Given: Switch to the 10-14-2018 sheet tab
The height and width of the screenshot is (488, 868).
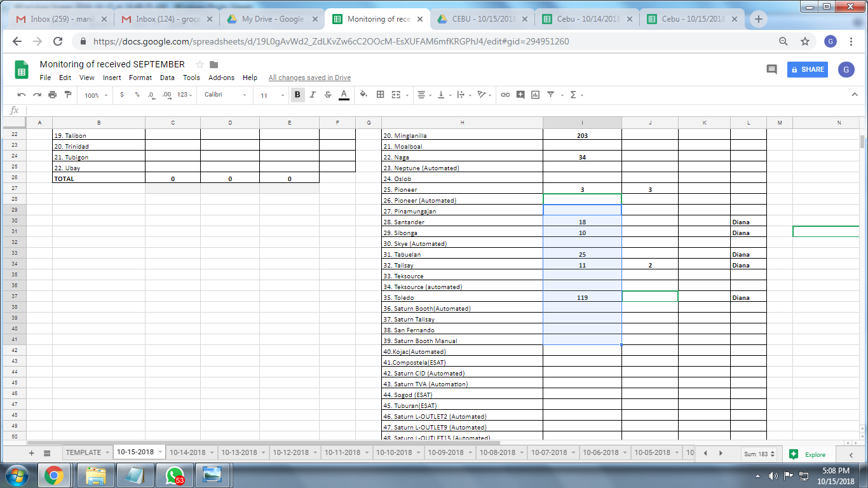Looking at the screenshot, I should pyautogui.click(x=191, y=452).
